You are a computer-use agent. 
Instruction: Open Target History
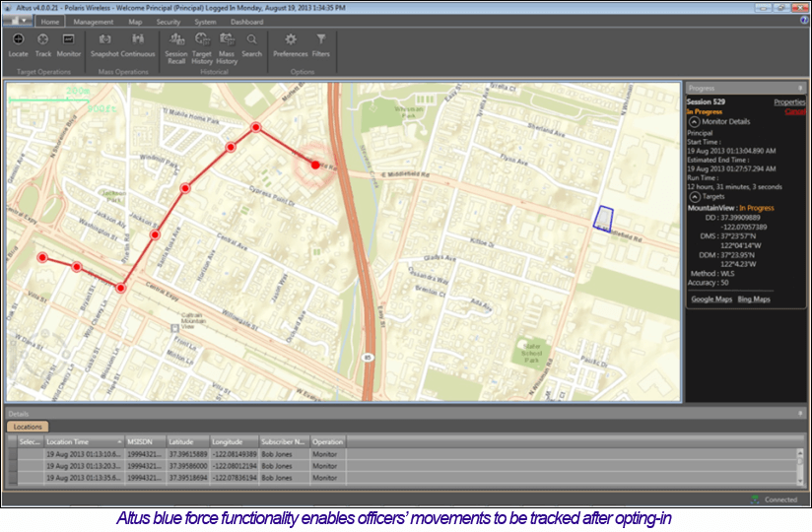pyautogui.click(x=201, y=48)
